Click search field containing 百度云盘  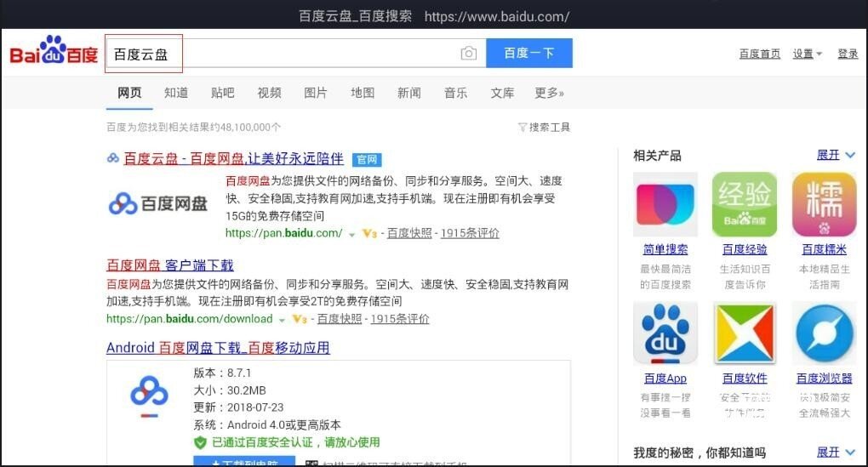click(295, 53)
